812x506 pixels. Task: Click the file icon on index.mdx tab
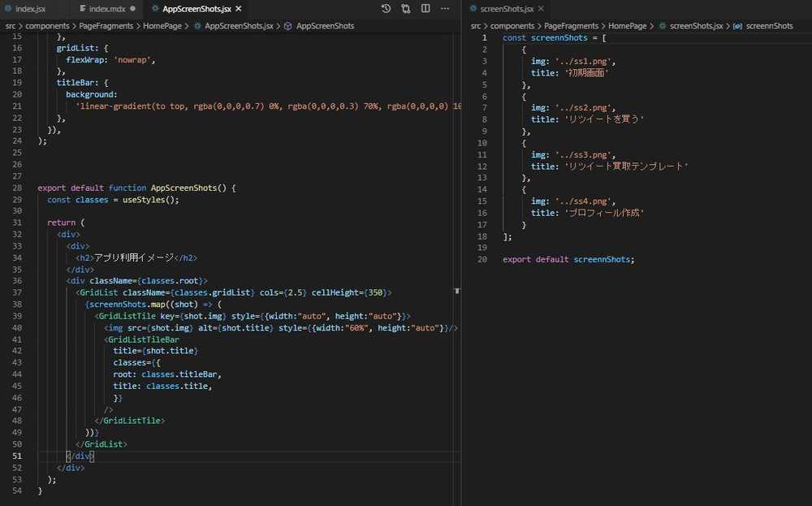pyautogui.click(x=82, y=9)
